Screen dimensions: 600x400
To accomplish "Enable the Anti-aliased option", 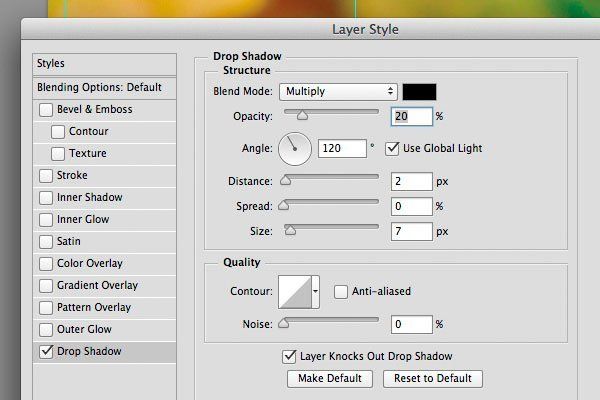I will [x=341, y=292].
